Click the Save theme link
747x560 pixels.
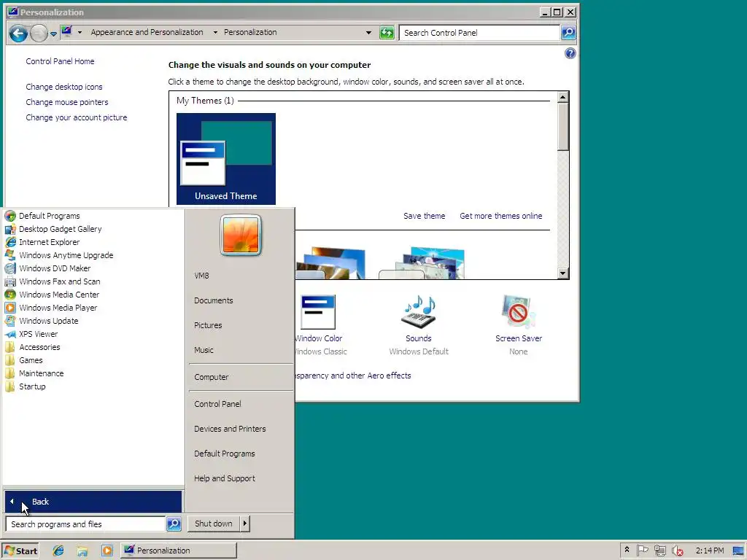(x=424, y=216)
